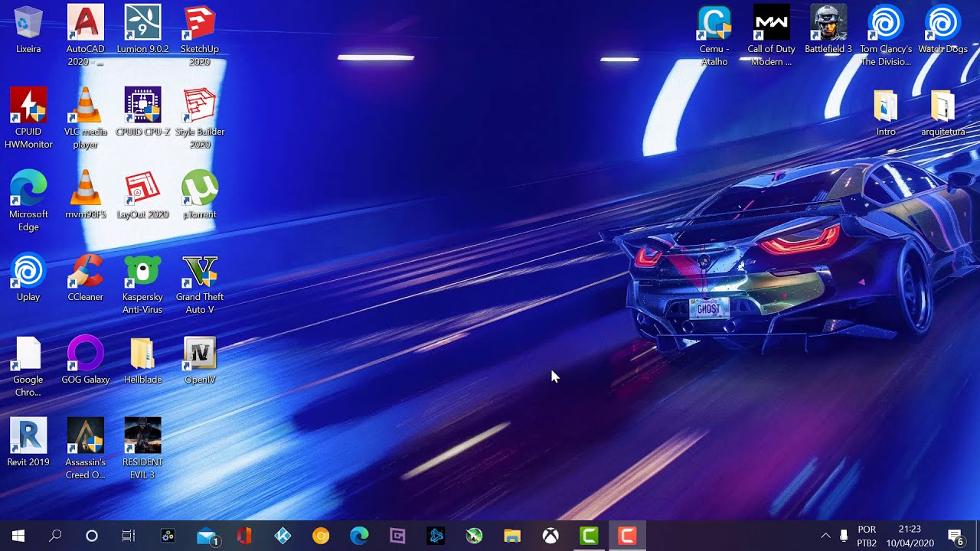Click the Lumion 9.0.2 desktop icon
Viewport: 980px width, 551px height.
[142, 30]
